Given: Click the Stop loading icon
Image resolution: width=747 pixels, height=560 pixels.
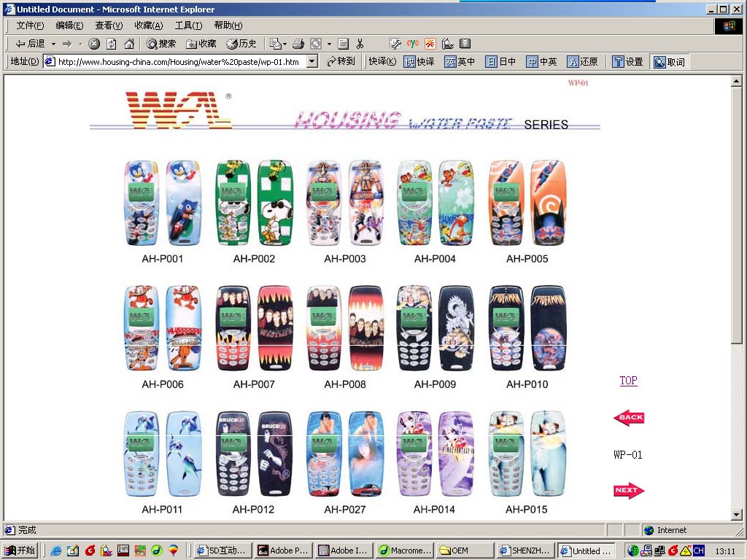Looking at the screenshot, I should (x=94, y=44).
